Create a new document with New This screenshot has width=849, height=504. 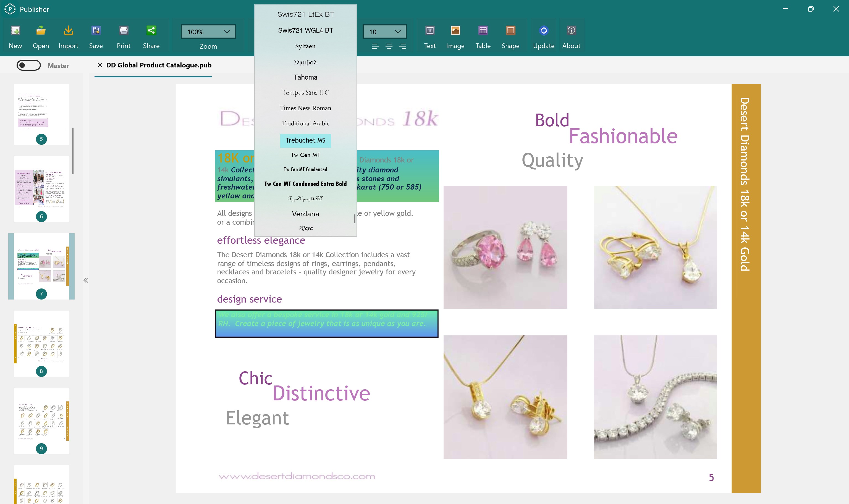pos(15,36)
